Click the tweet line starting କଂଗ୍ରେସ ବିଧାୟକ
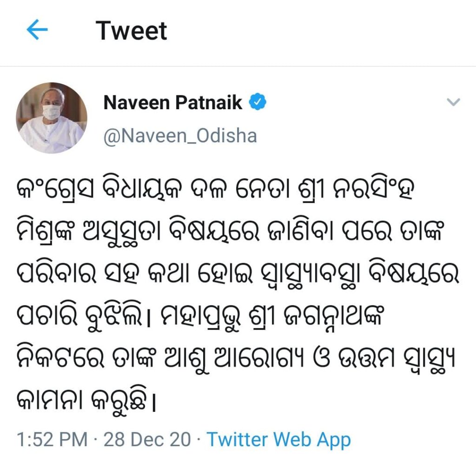Screen dimensions: 476x455 tap(215, 190)
